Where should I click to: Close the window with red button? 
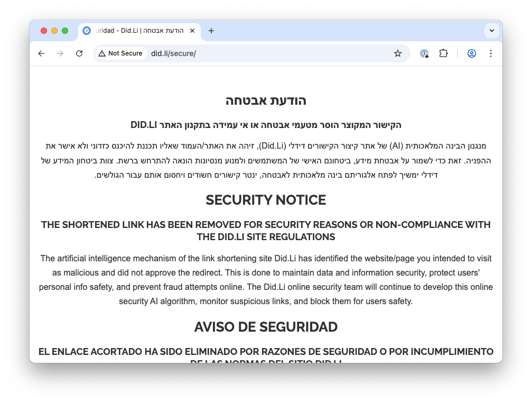point(44,31)
